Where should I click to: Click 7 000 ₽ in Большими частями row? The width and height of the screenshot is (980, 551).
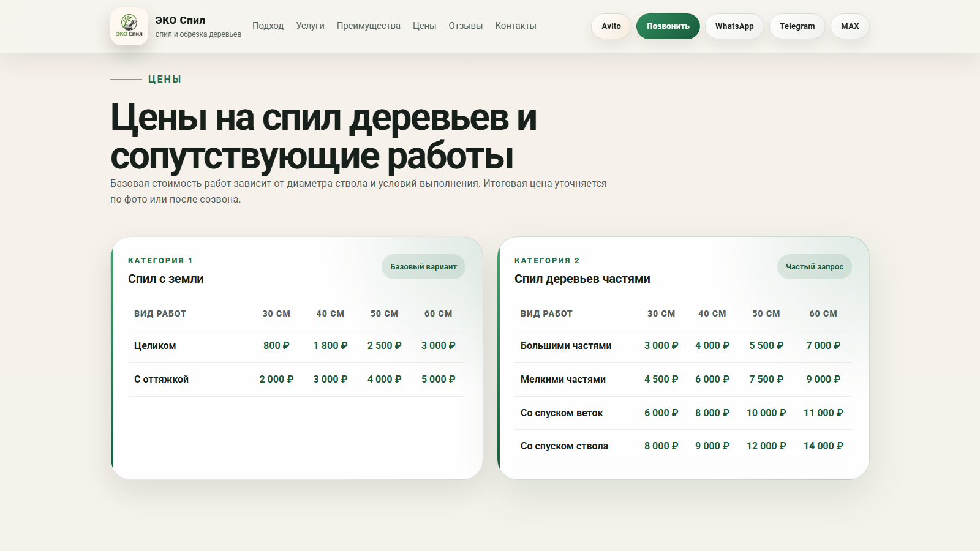(x=823, y=345)
